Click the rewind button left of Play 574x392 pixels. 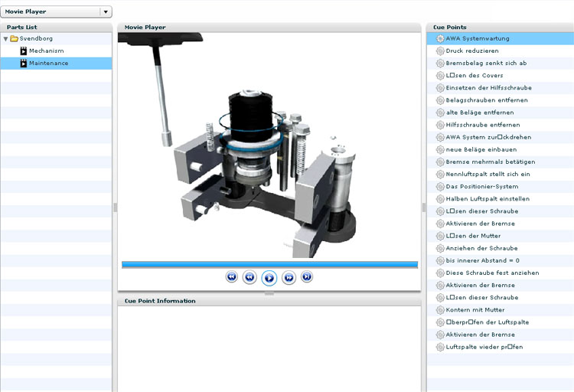click(249, 277)
